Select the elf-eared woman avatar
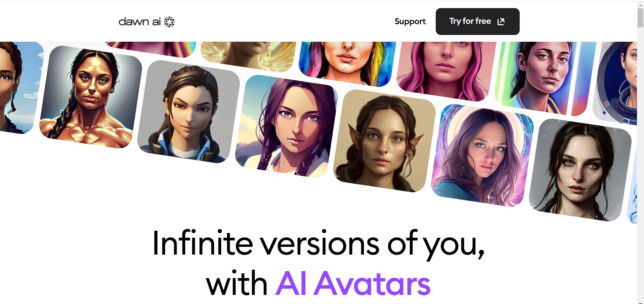Viewport: 644px width, 304px height. [x=384, y=141]
